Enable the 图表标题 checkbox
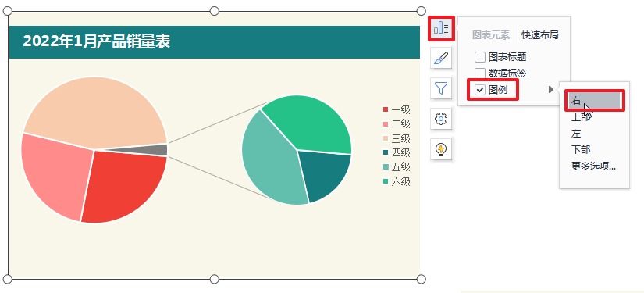 click(480, 57)
